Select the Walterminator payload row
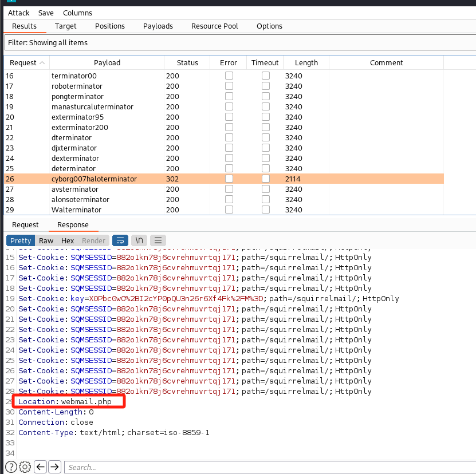476x474 pixels. (x=224, y=210)
